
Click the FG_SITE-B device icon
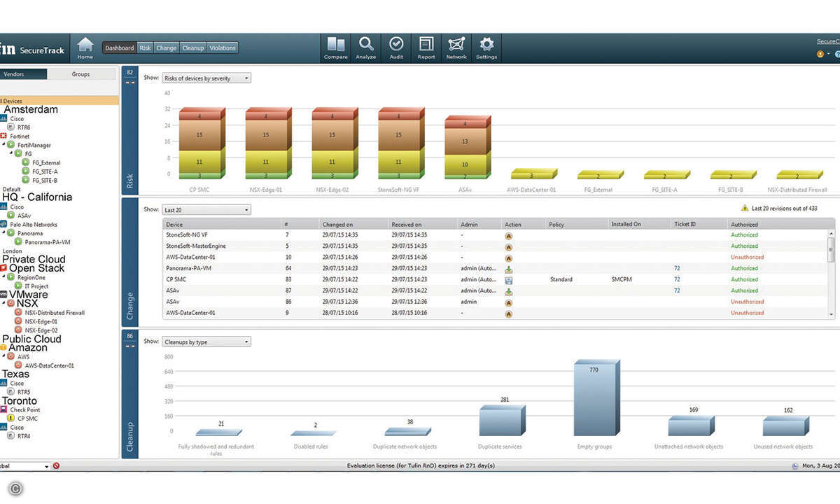[25, 179]
